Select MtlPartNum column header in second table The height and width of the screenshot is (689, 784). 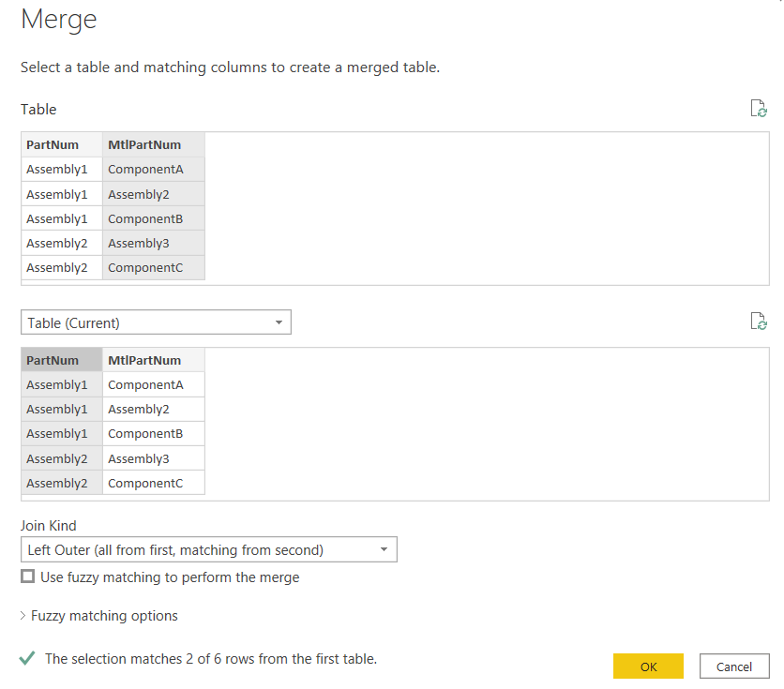(x=154, y=360)
